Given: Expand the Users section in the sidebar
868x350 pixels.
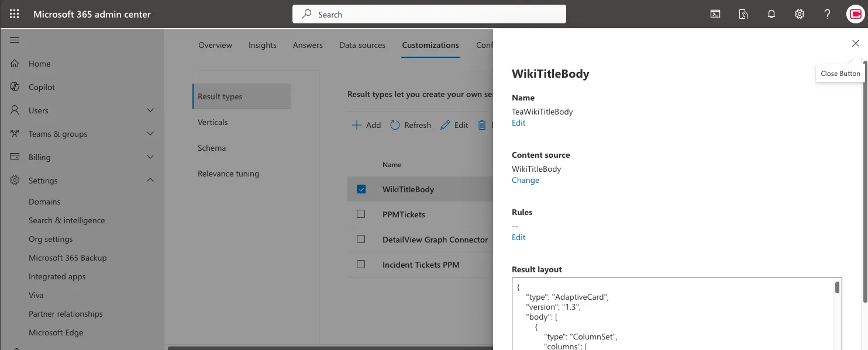Looking at the screenshot, I should click(x=150, y=110).
